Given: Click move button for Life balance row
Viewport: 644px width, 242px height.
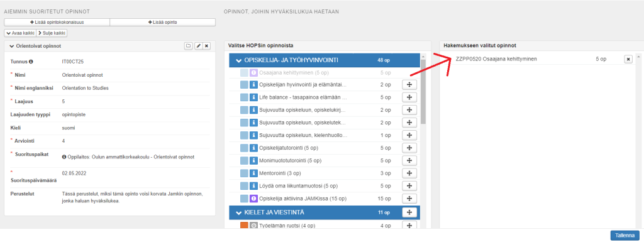Looking at the screenshot, I should point(409,97).
